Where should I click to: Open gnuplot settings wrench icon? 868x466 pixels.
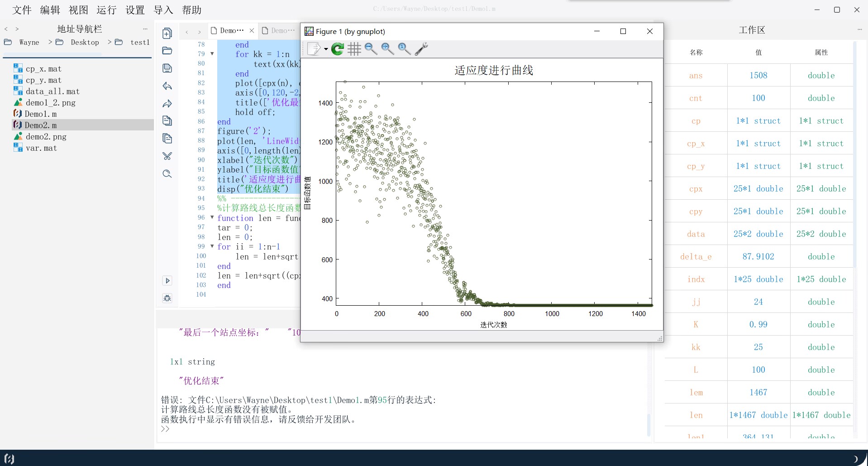tap(421, 48)
